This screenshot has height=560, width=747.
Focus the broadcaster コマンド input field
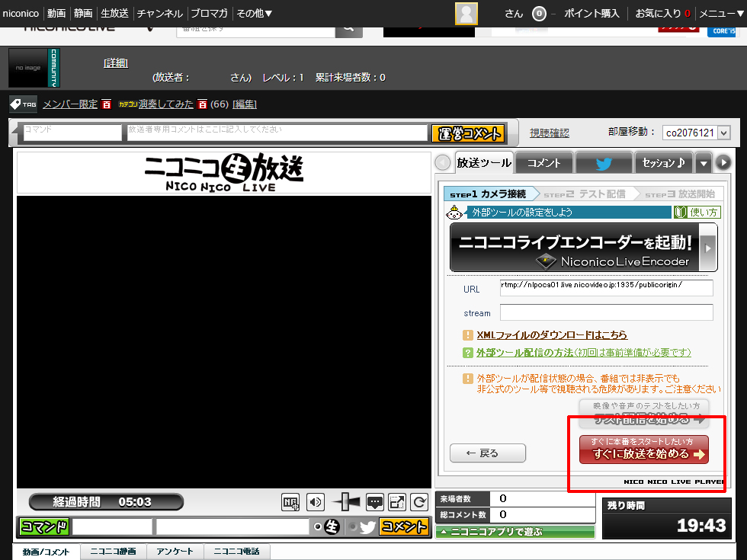click(72, 133)
